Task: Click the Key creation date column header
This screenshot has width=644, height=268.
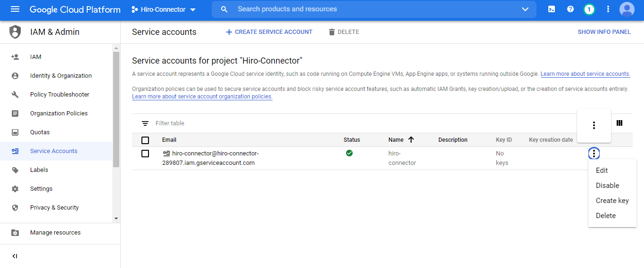Action: click(x=551, y=140)
